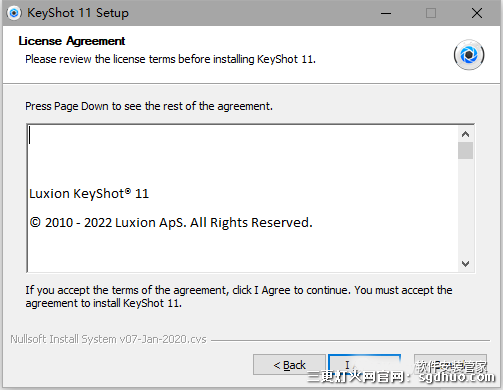Click the round KeyShot logo in header
Image resolution: width=503 pixels, height=390 pixels.
(469, 55)
